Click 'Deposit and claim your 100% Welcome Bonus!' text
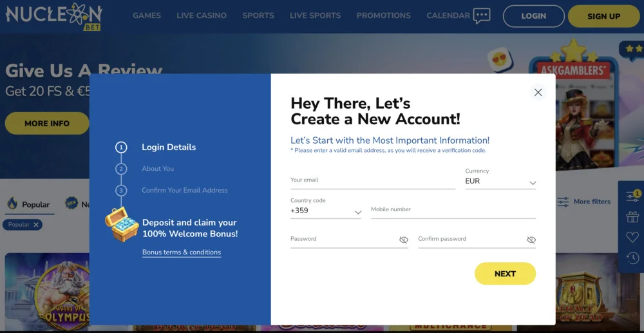 (190, 228)
